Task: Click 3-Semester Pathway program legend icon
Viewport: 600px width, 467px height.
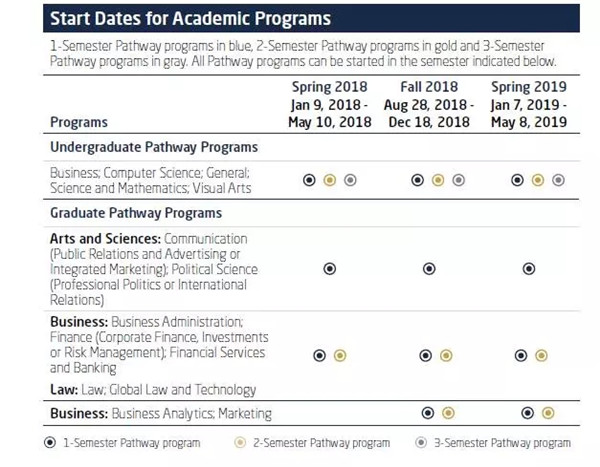Action: click(424, 442)
